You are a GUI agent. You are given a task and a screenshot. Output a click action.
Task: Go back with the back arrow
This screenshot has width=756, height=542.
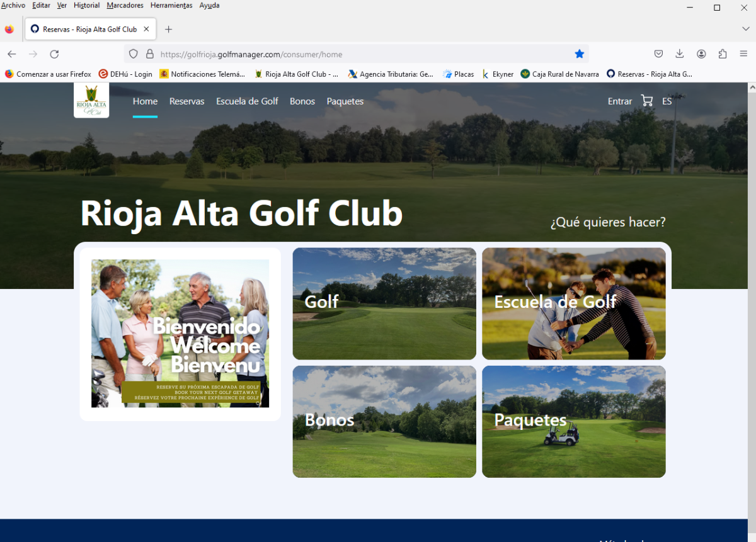(x=12, y=54)
